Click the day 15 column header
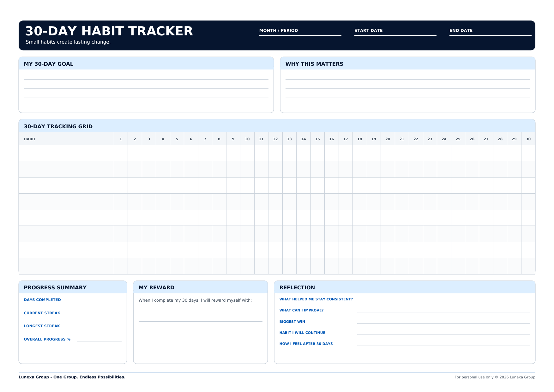 pyautogui.click(x=317, y=139)
